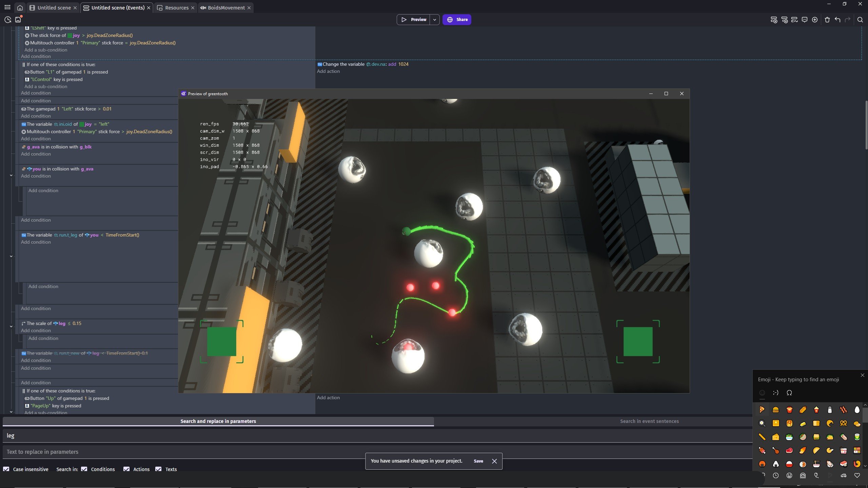Viewport: 868px width, 488px height.
Task: Uncheck the Conditions search checkbox
Action: coord(84,469)
